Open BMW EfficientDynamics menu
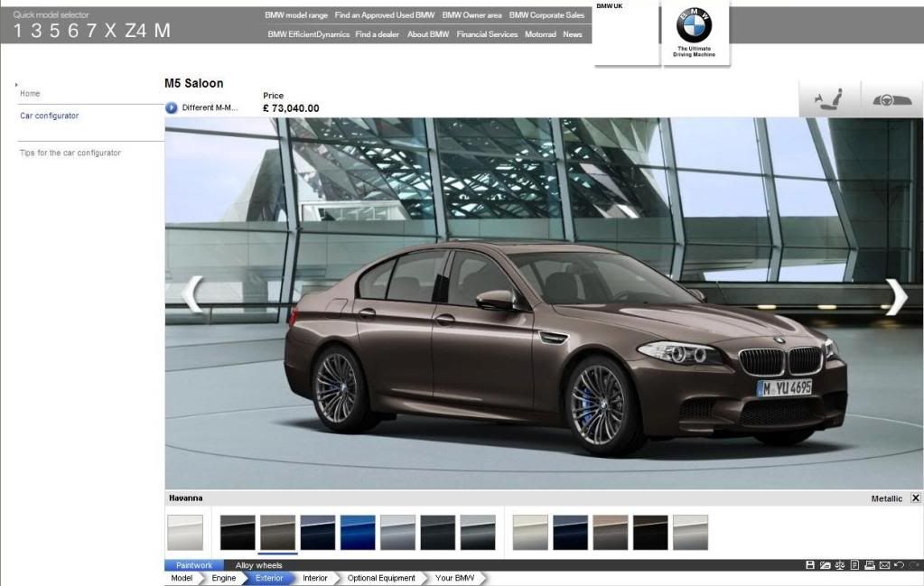Viewport: 924px width, 586px height. coord(308,34)
